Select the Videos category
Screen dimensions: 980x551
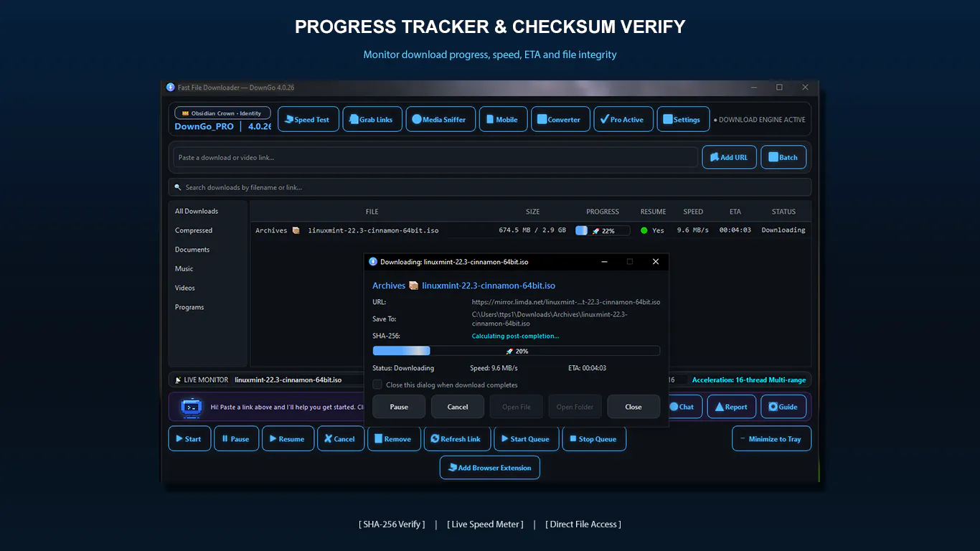(185, 288)
